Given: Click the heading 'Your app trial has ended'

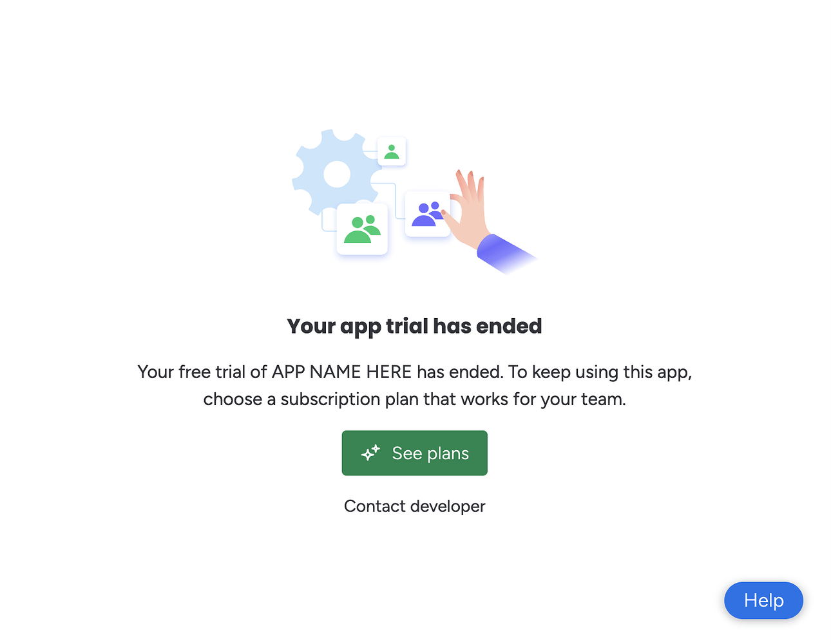Looking at the screenshot, I should pos(414,327).
